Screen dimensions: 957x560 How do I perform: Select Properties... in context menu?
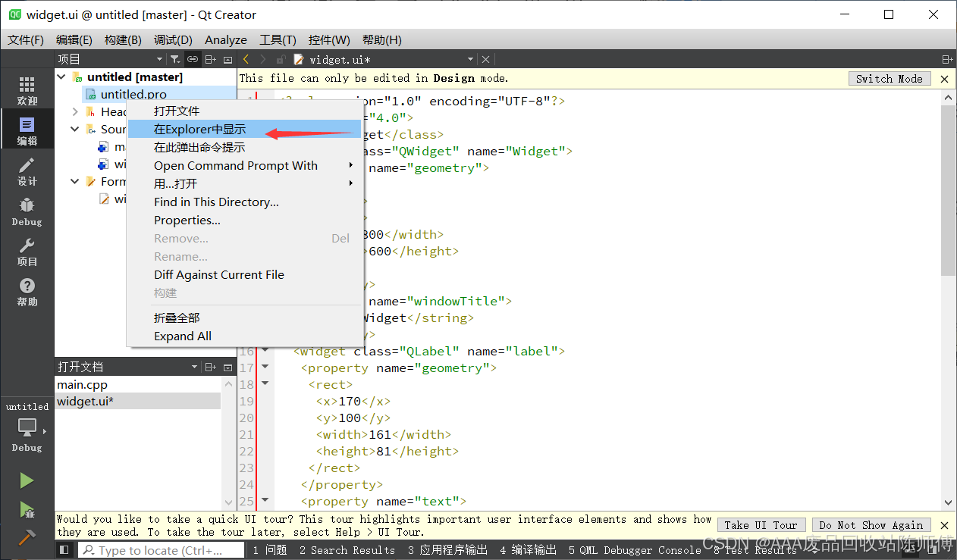tap(245, 220)
